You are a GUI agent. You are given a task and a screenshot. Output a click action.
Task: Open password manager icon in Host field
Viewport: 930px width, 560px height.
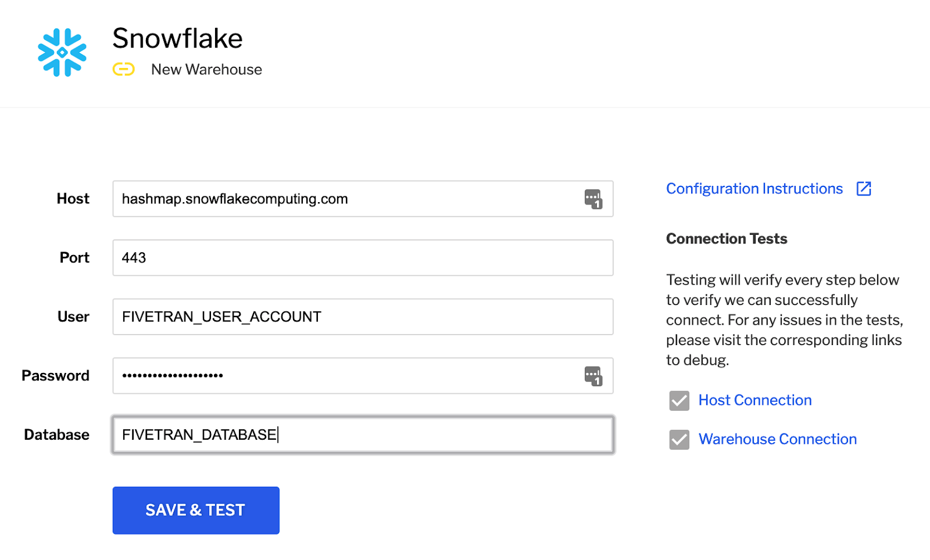click(593, 199)
